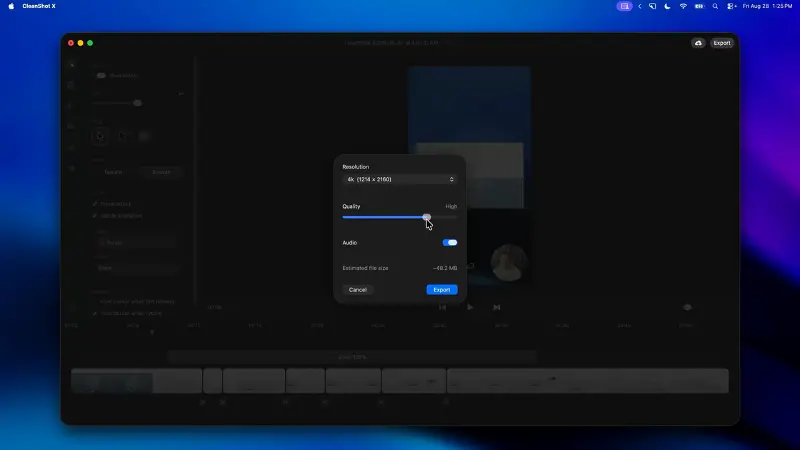800x450 pixels.
Task: Toggle Hide cursor when typing checkbox
Action: pos(95,313)
